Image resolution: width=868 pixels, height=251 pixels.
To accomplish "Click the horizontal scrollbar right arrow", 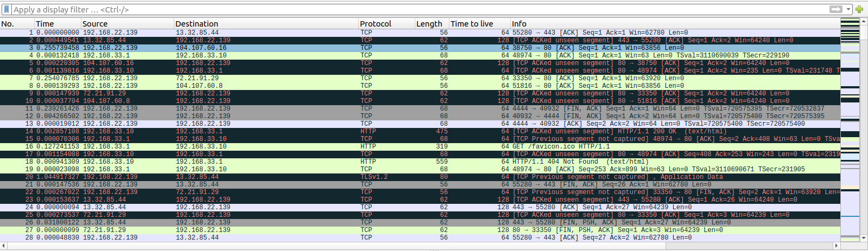I will click(836, 246).
